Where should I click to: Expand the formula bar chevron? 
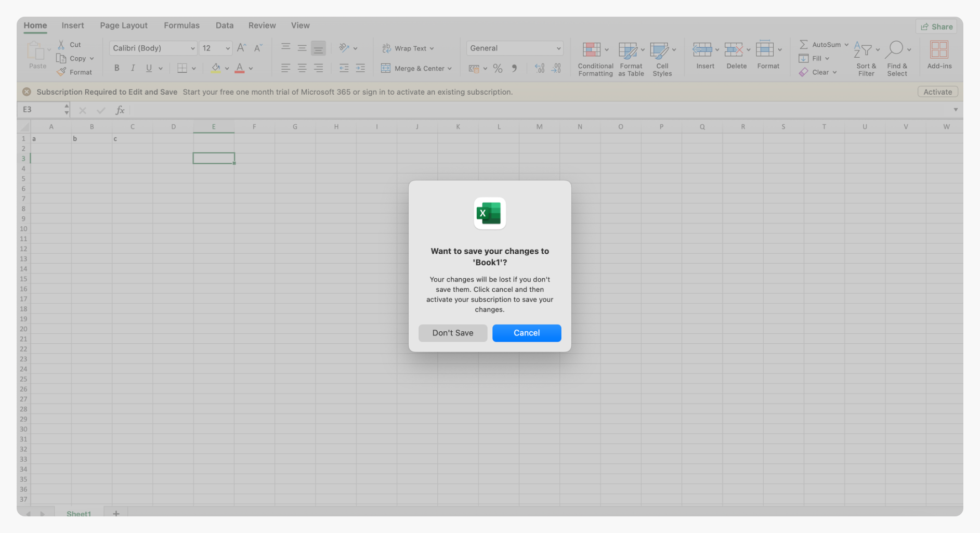(956, 110)
